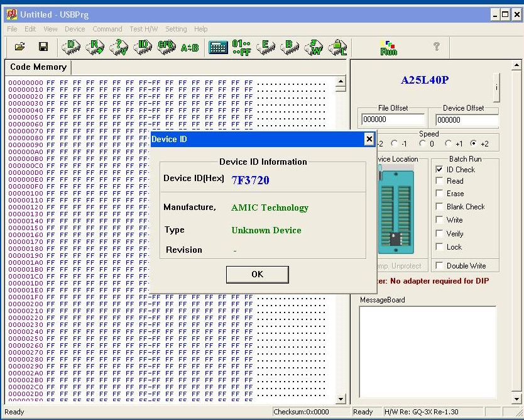Click OK in Device ID dialog
Viewport: 524px width, 420px height.
[x=257, y=274]
